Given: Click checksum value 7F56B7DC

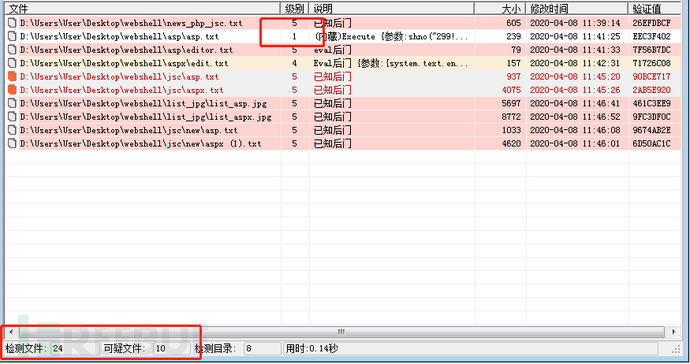Looking at the screenshot, I should point(652,50).
